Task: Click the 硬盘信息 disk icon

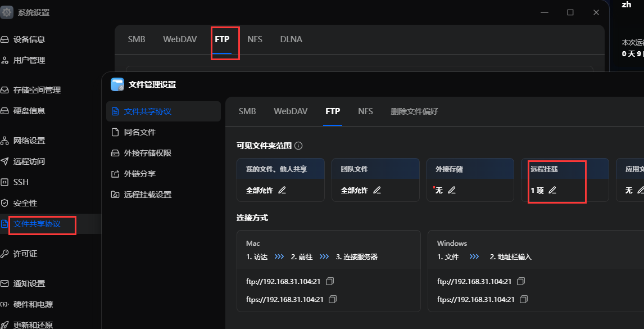Action: click(4, 111)
